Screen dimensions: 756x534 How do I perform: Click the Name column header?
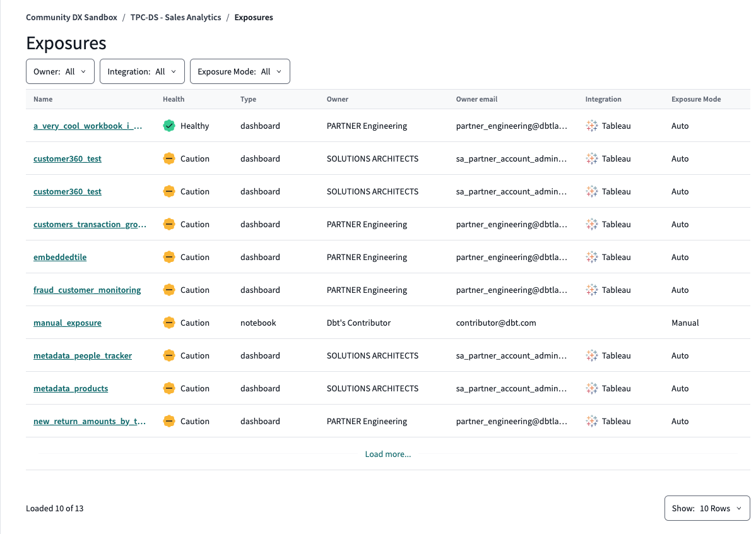coord(43,99)
